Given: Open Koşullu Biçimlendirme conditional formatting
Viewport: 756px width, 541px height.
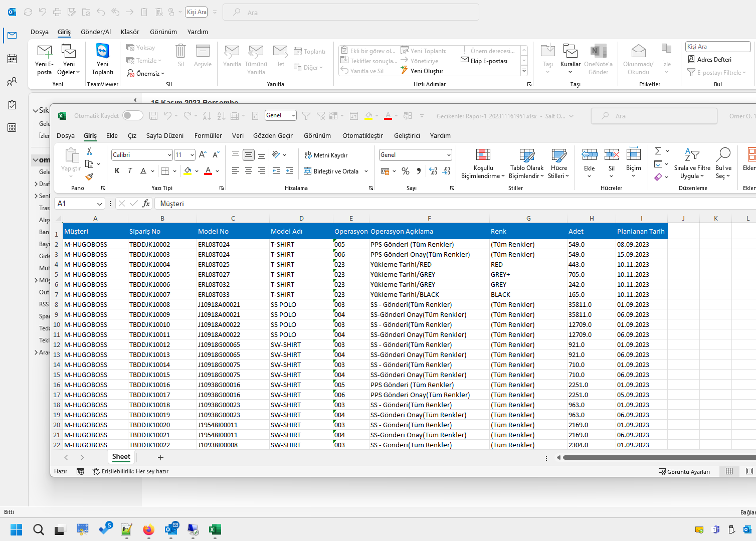Looking at the screenshot, I should coord(483,163).
